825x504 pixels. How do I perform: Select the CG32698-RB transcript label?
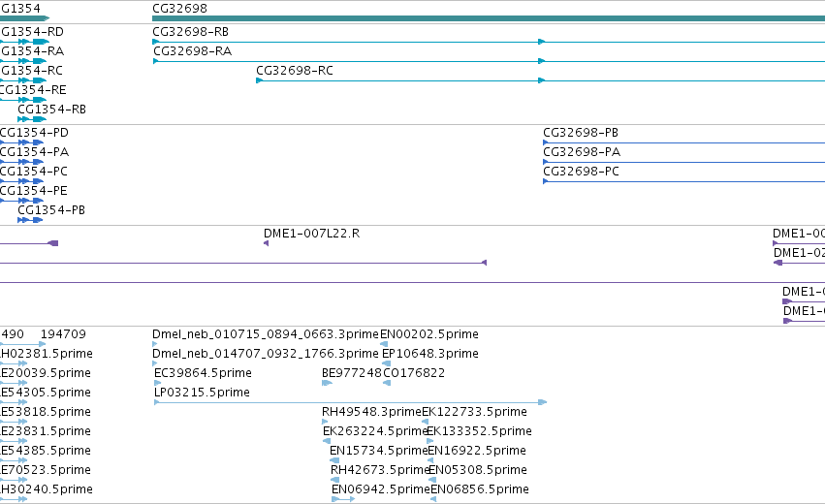point(190,32)
